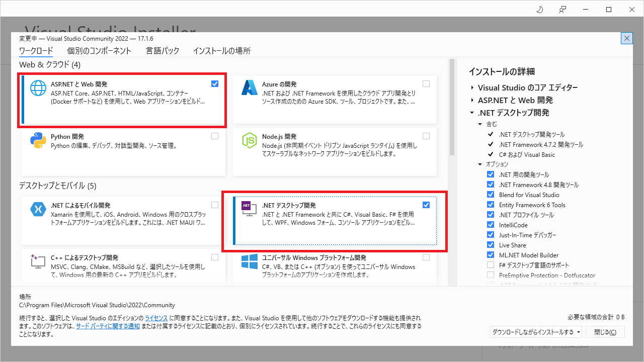Close the modify dialog with X
The width and height of the screenshot is (644, 362).
[627, 38]
